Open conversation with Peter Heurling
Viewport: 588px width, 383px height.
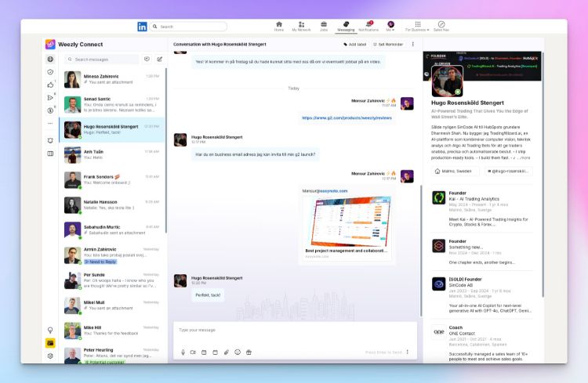point(112,354)
